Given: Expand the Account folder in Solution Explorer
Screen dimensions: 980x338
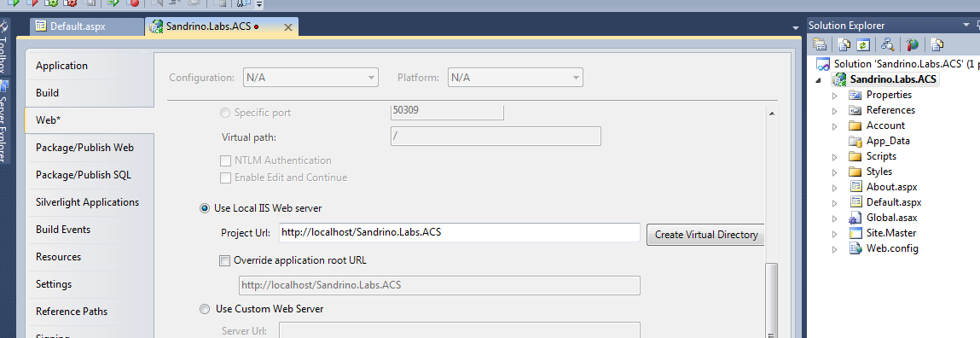Looking at the screenshot, I should 834,126.
